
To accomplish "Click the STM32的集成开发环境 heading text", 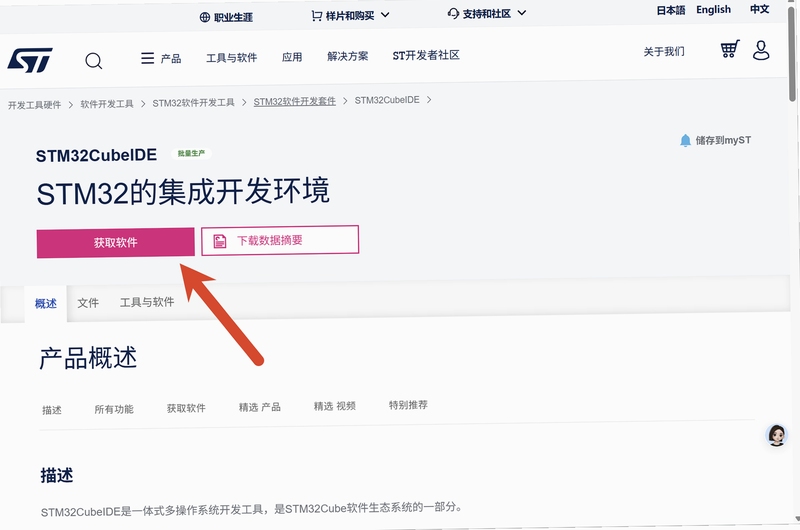I will coord(183,192).
